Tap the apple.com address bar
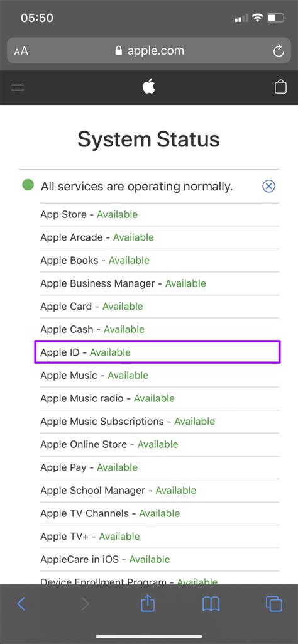298x644 pixels. [149, 51]
